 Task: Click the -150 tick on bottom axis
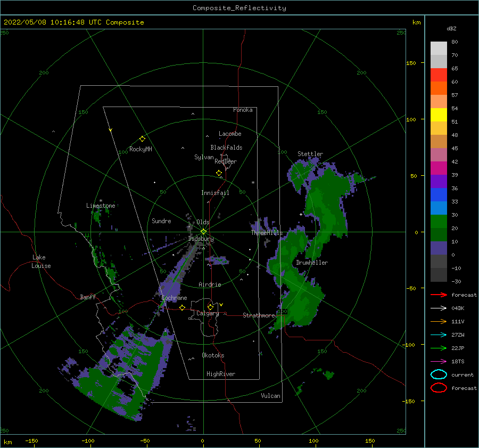[x=32, y=441]
